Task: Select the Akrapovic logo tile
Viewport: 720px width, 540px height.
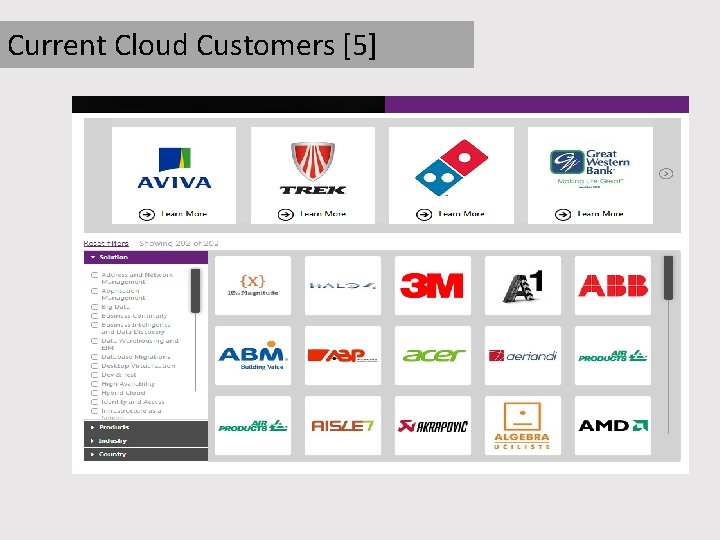Action: coord(433,426)
